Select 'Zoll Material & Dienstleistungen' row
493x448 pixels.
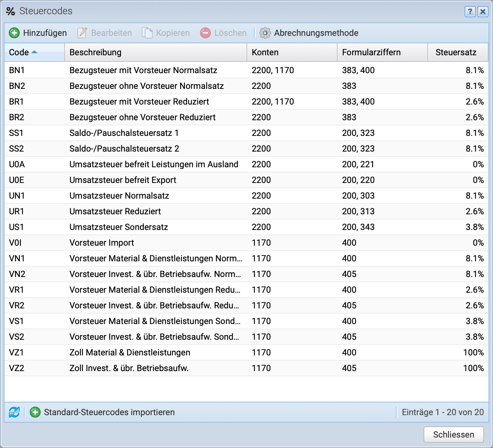pos(246,352)
